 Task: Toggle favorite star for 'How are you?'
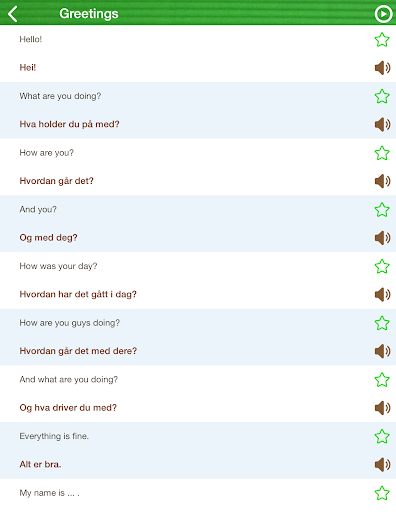coord(382,153)
